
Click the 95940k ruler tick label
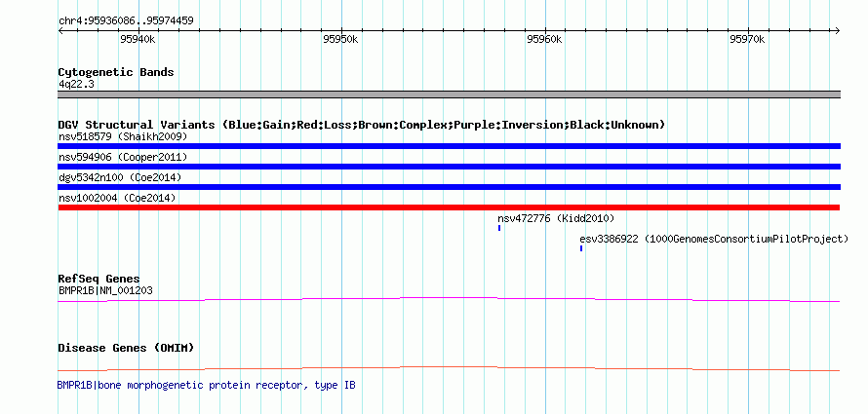coord(138,39)
